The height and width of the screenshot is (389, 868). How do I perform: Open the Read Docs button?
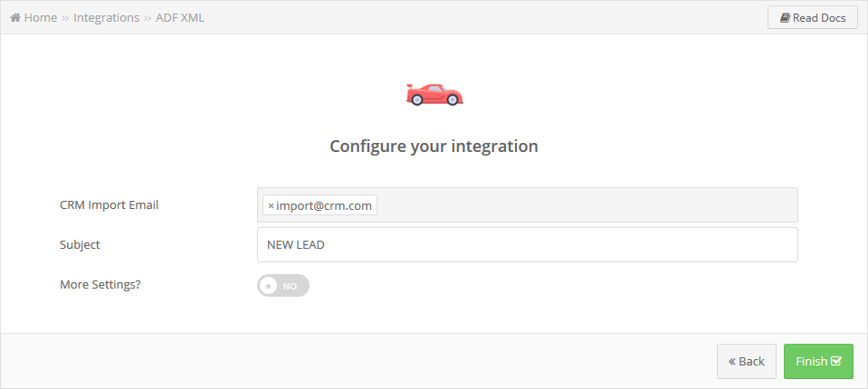[813, 18]
